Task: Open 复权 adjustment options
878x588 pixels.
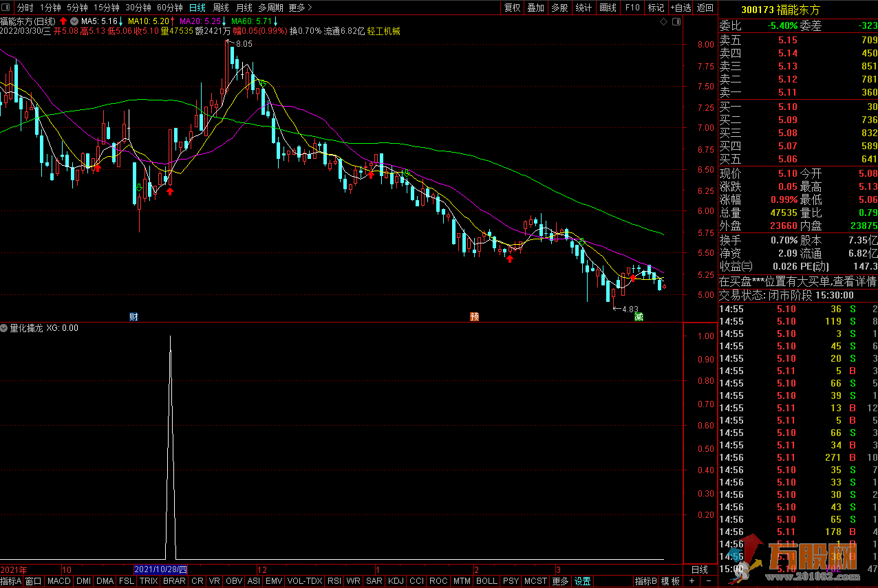Action: pos(513,8)
